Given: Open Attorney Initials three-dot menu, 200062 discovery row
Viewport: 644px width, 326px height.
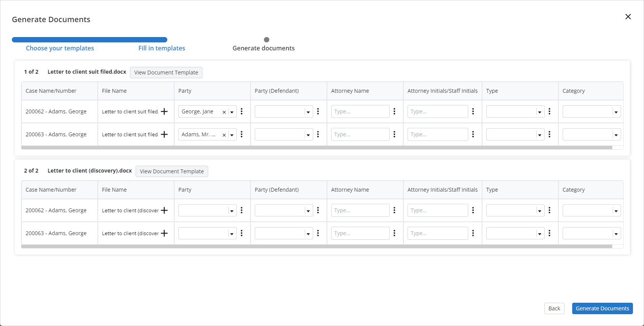Looking at the screenshot, I should tap(473, 210).
